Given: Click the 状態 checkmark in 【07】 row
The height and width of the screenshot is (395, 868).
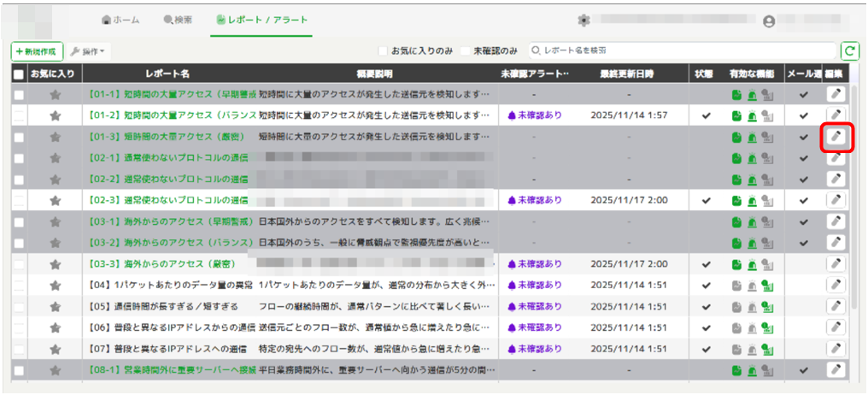Looking at the screenshot, I should 706,350.
